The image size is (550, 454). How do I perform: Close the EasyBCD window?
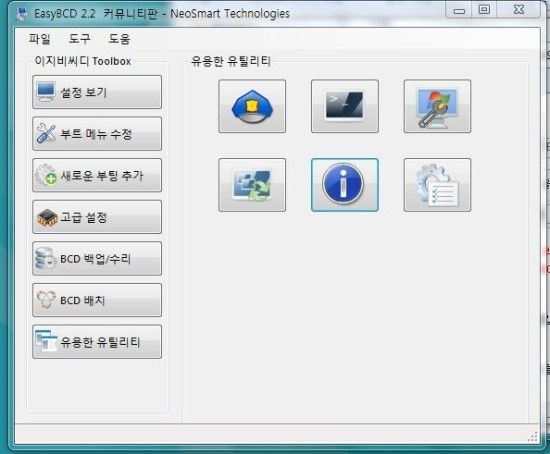(518, 10)
